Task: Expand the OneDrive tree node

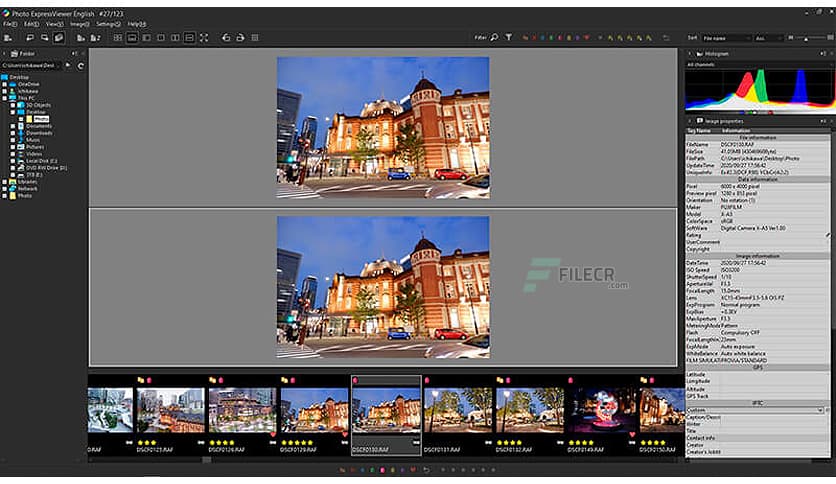Action: [x=5, y=84]
